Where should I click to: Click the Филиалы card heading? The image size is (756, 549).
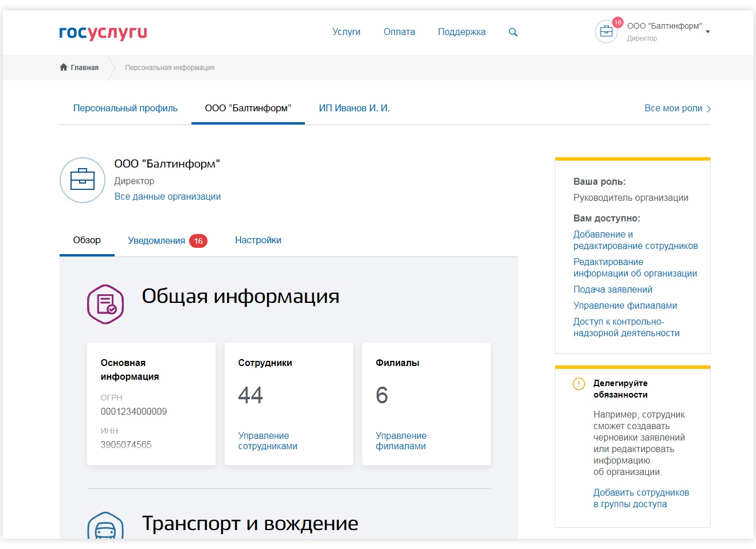tap(397, 363)
